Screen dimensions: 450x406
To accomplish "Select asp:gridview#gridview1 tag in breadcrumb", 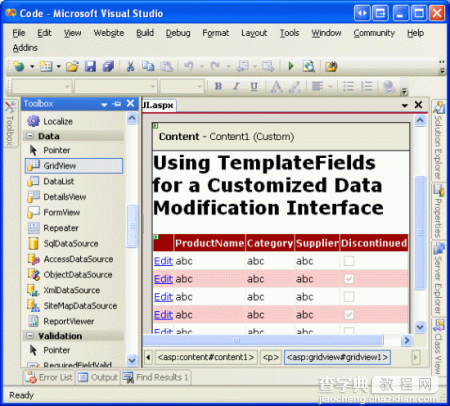I will pyautogui.click(x=337, y=357).
